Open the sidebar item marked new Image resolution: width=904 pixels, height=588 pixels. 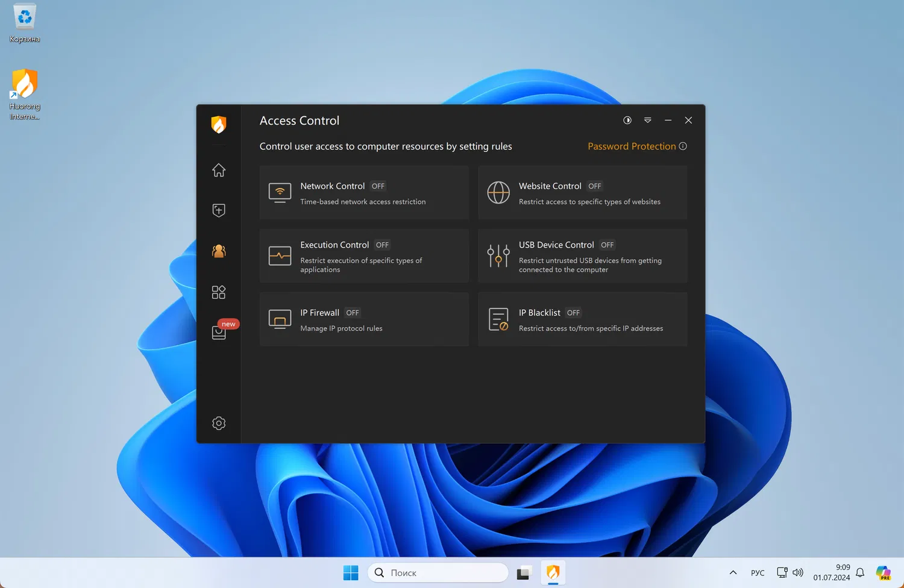(x=219, y=333)
